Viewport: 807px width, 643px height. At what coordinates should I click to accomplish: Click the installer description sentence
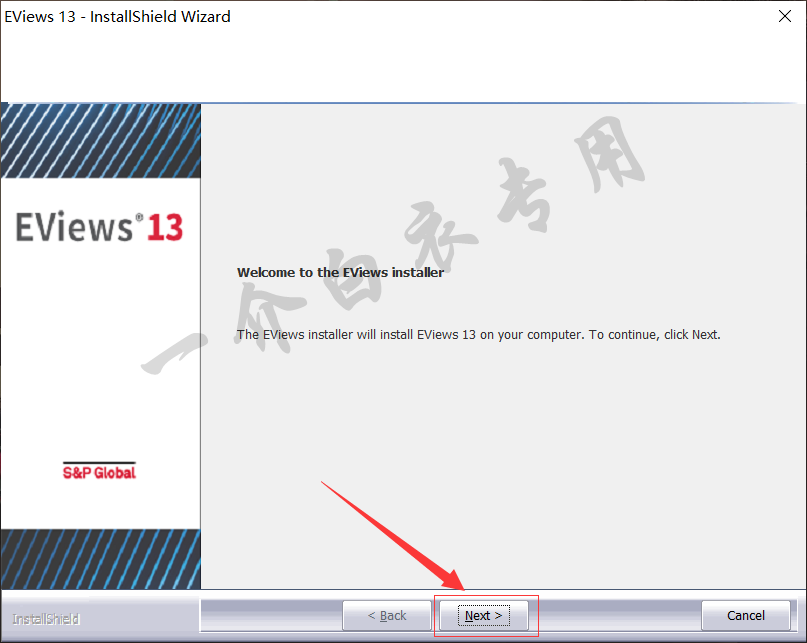(x=478, y=334)
